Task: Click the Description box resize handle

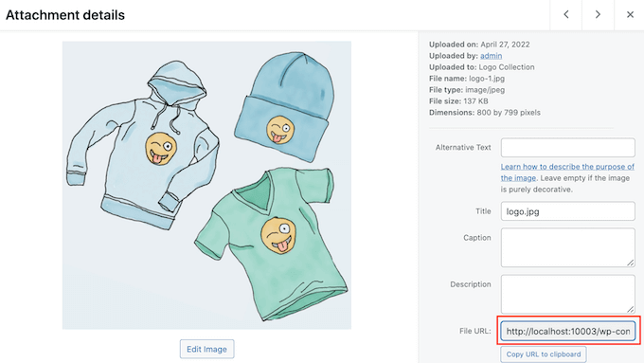Action: pyautogui.click(x=631, y=309)
